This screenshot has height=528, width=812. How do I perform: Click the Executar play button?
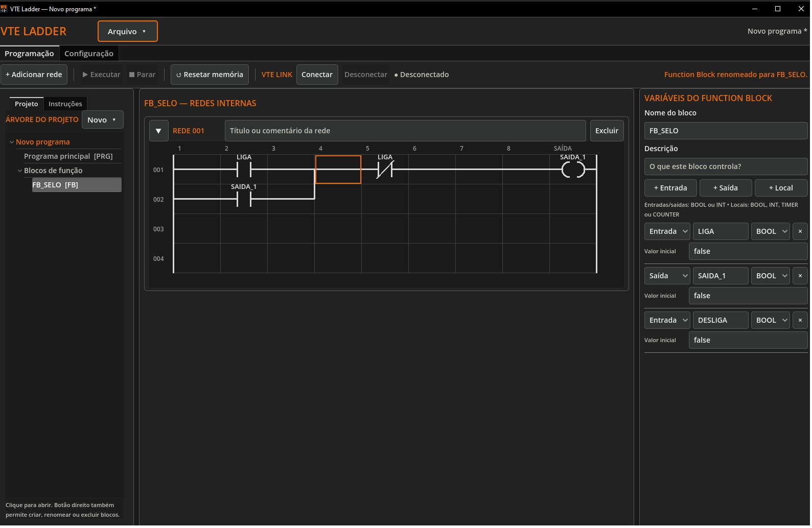point(101,75)
